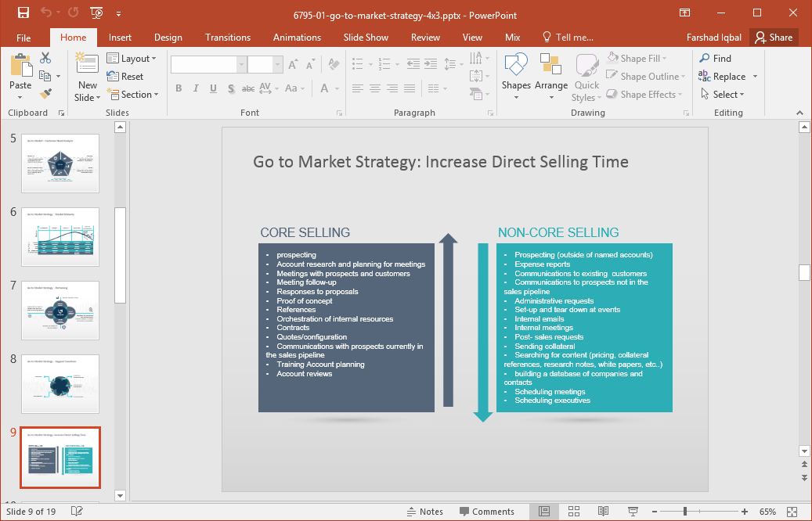The image size is (812, 521).
Task: Reset the slide layout
Action: pos(125,77)
